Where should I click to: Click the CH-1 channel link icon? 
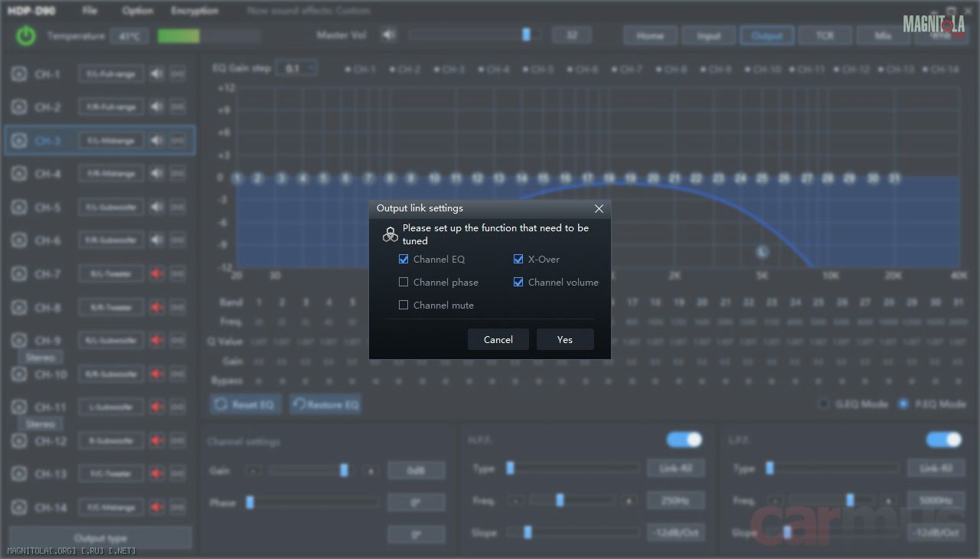click(178, 74)
